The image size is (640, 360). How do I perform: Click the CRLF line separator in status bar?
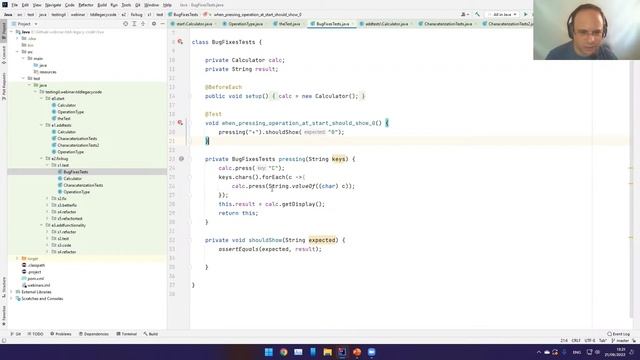pos(576,340)
